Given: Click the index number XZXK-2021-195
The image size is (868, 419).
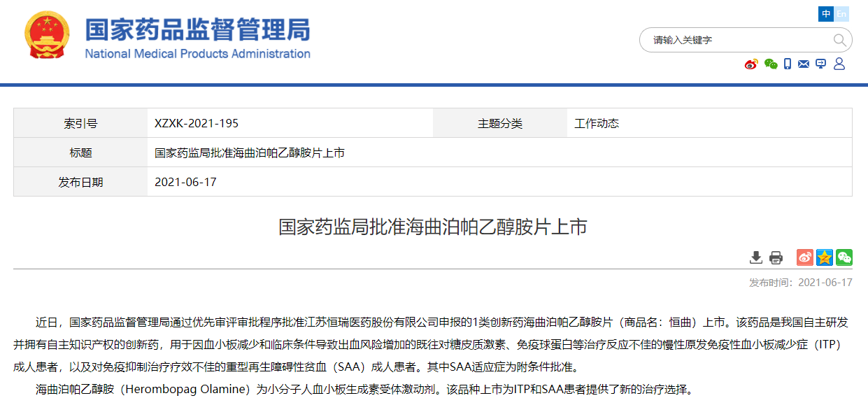Looking at the screenshot, I should click(197, 123).
